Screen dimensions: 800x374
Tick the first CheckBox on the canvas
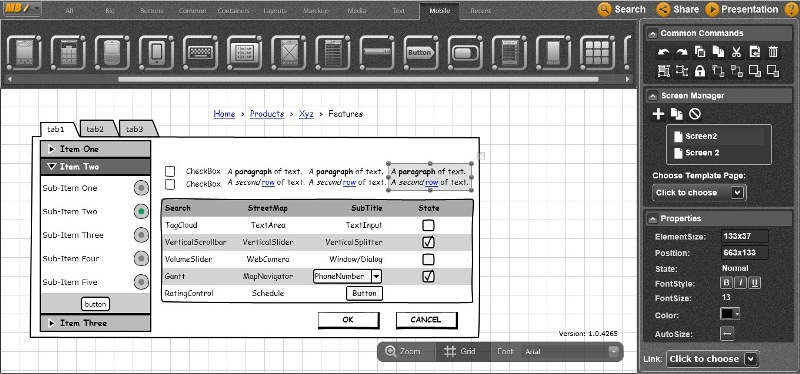pyautogui.click(x=170, y=171)
